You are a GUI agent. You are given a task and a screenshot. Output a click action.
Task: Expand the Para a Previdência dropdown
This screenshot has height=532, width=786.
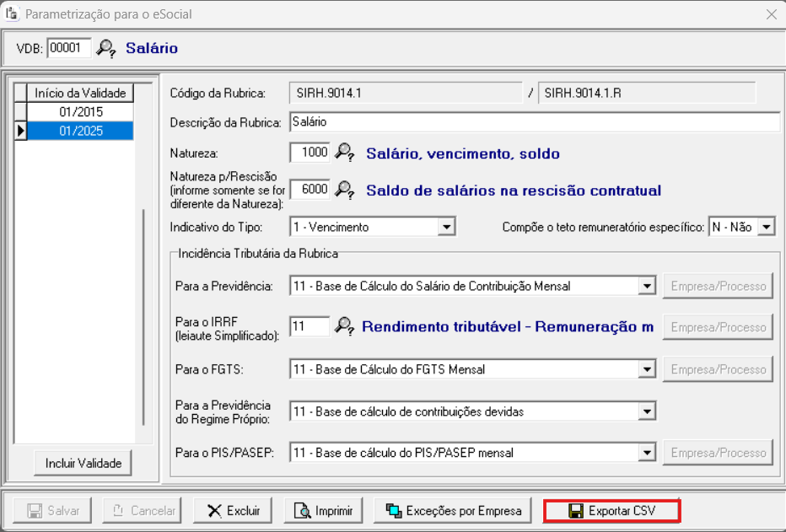[x=647, y=287]
